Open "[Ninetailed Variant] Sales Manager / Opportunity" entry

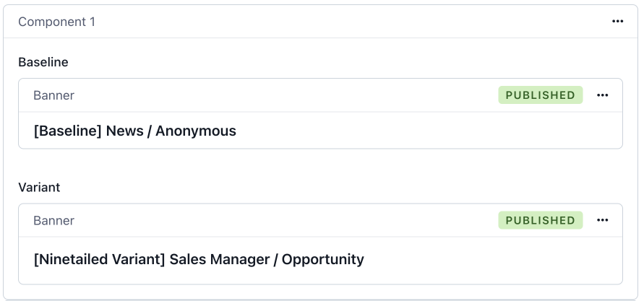(x=199, y=258)
